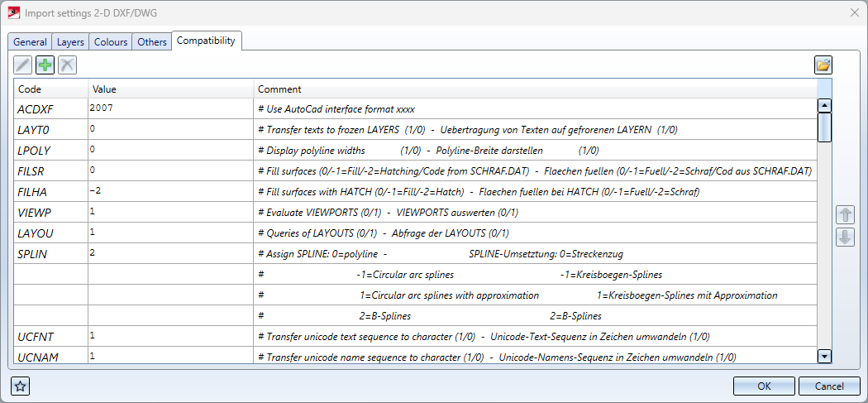The width and height of the screenshot is (868, 403).
Task: Select the FILHA value cell
Action: (170, 191)
